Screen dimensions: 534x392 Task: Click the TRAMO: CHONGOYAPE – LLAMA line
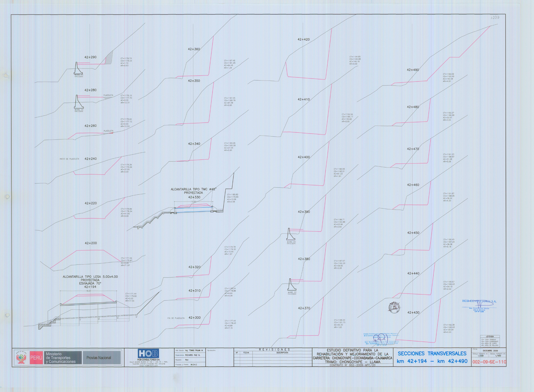352,362
